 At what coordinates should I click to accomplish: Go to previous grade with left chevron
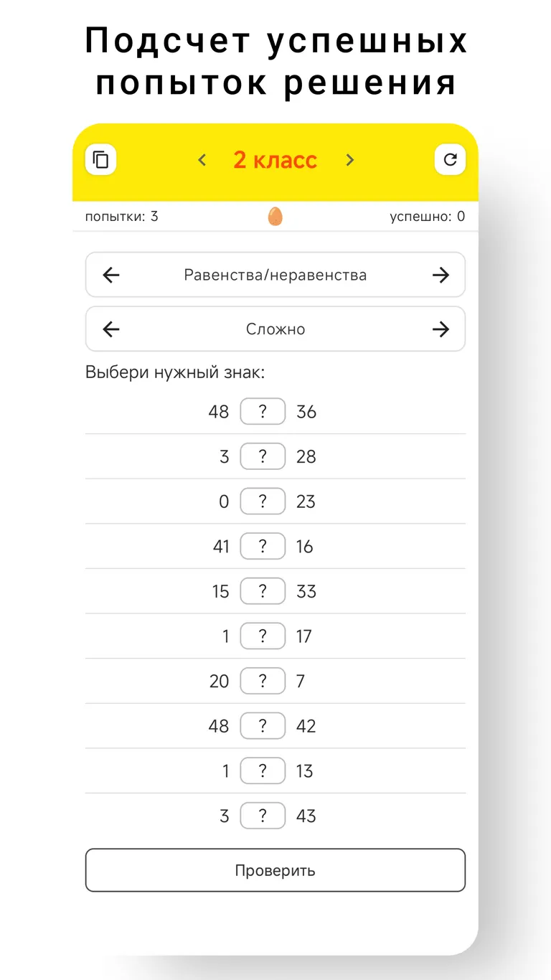click(202, 160)
